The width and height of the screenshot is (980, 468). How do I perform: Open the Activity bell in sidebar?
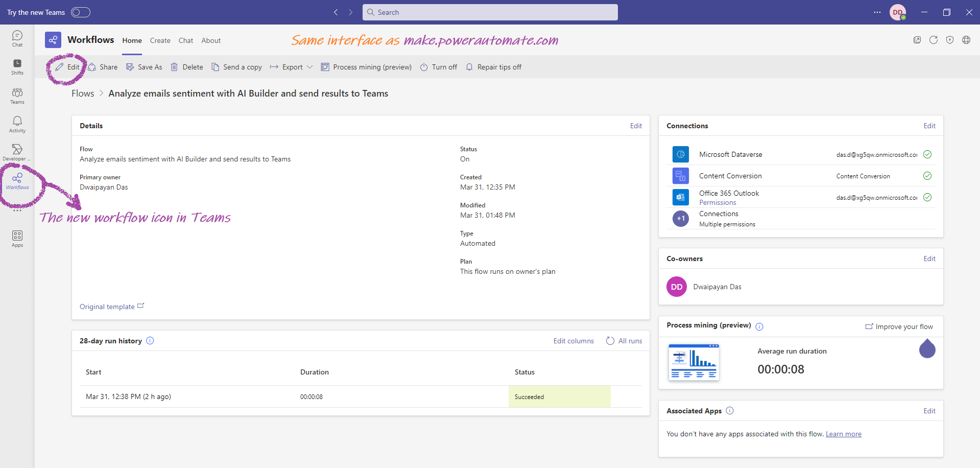tap(17, 124)
